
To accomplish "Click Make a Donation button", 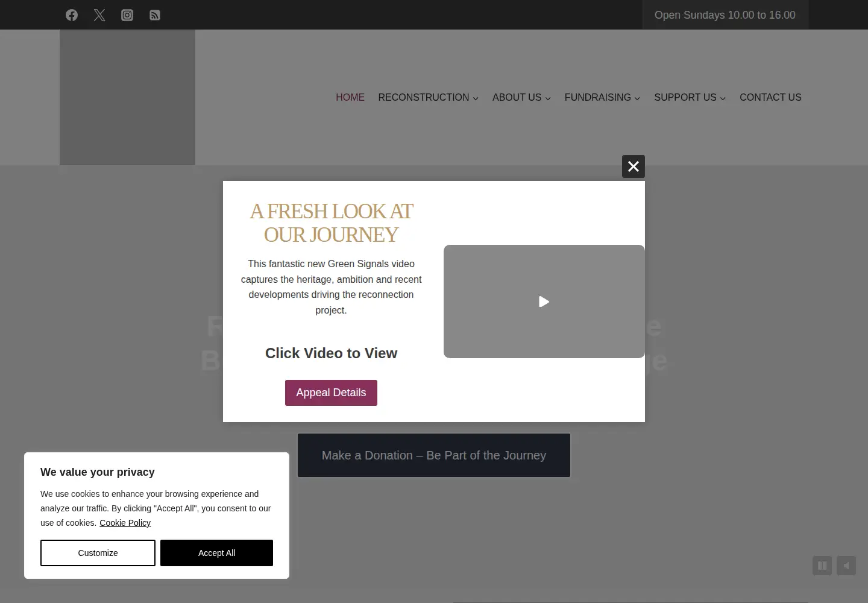I will [x=434, y=455].
